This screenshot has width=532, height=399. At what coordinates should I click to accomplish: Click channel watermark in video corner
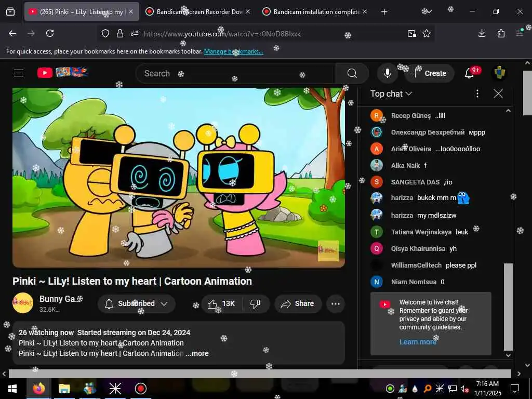pos(328,251)
